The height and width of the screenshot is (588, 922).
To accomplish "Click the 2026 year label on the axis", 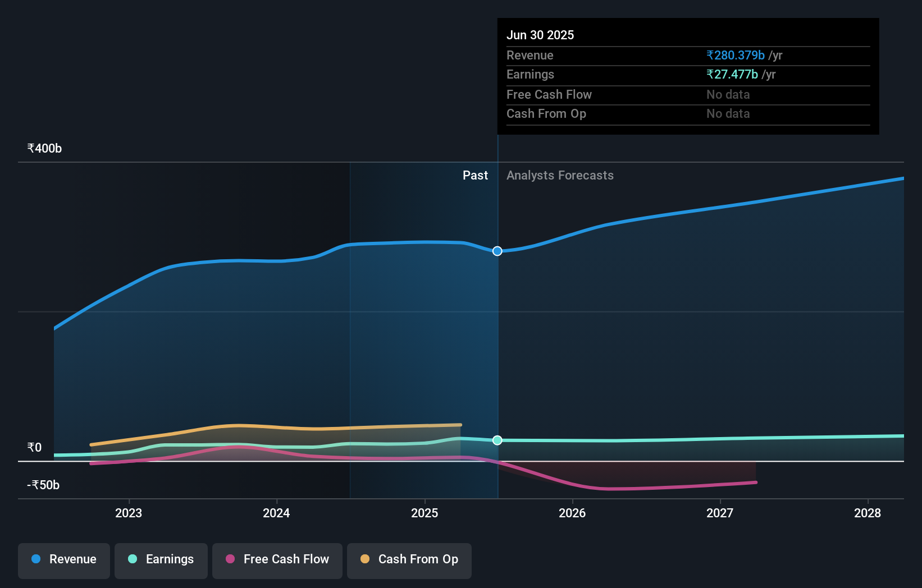I will coord(572,513).
